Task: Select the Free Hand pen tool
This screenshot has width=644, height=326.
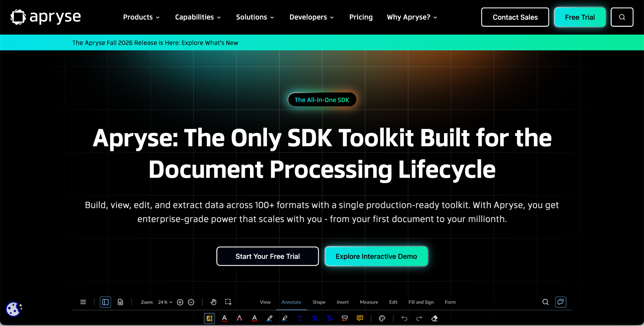Action: point(269,318)
